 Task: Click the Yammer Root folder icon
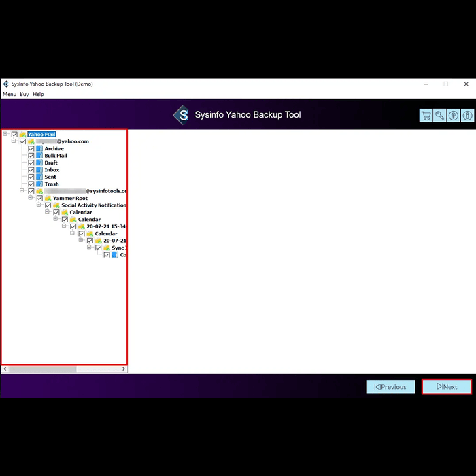[48, 199]
